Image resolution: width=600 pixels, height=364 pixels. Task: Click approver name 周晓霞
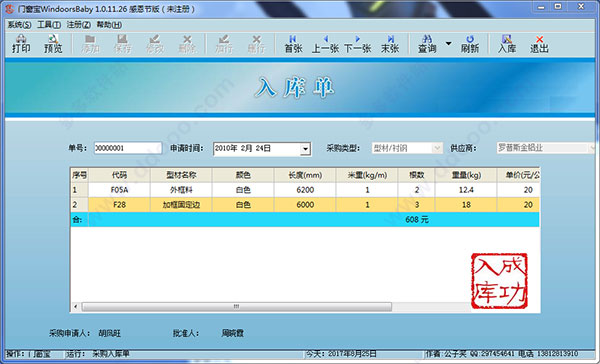(232, 333)
